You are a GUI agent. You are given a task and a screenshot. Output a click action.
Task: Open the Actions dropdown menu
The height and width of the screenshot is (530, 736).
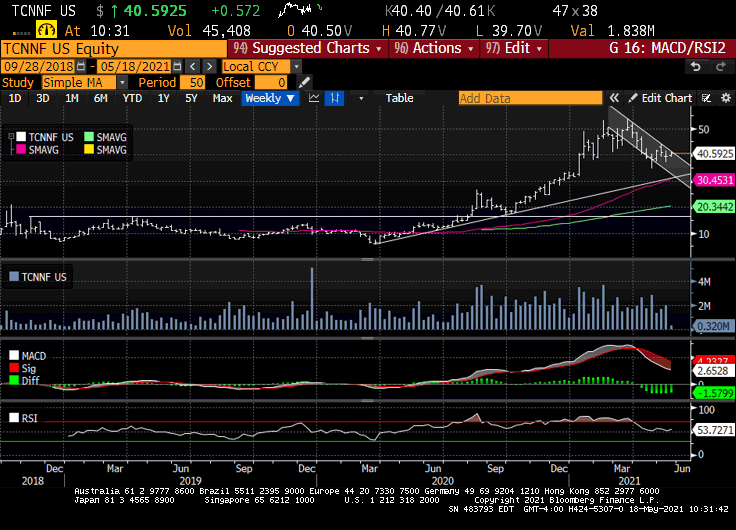[x=434, y=48]
